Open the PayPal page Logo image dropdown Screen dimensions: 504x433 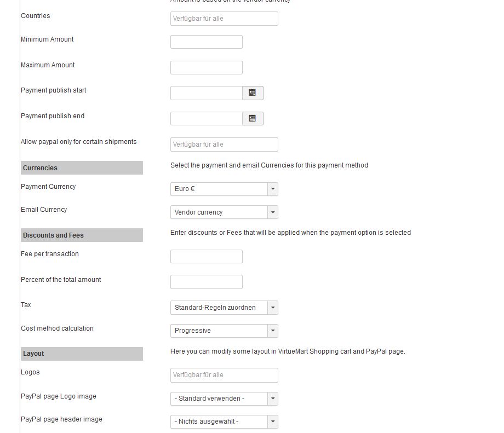pos(224,399)
